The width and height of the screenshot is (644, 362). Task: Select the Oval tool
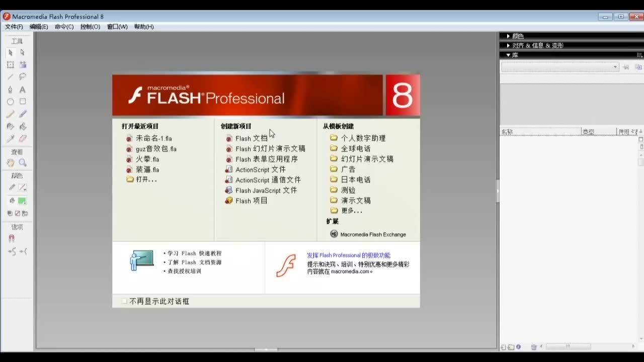point(10,102)
